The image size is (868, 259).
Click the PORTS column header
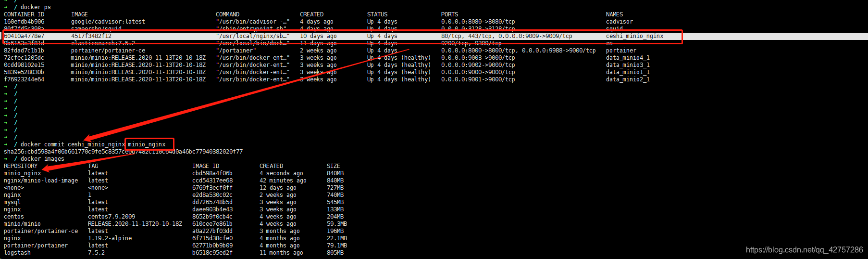450,14
